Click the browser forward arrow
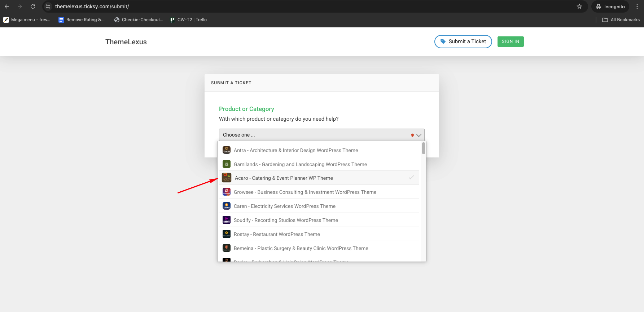The image size is (644, 312). [x=20, y=6]
